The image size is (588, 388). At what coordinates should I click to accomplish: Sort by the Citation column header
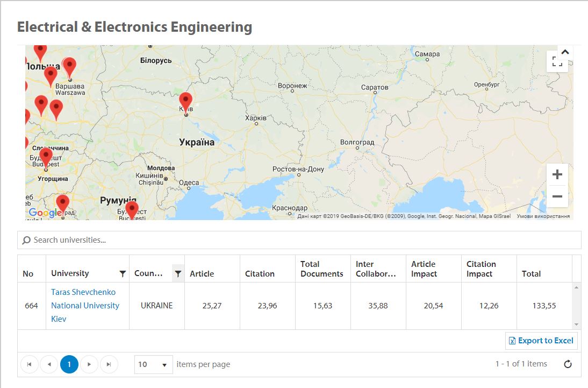point(260,274)
